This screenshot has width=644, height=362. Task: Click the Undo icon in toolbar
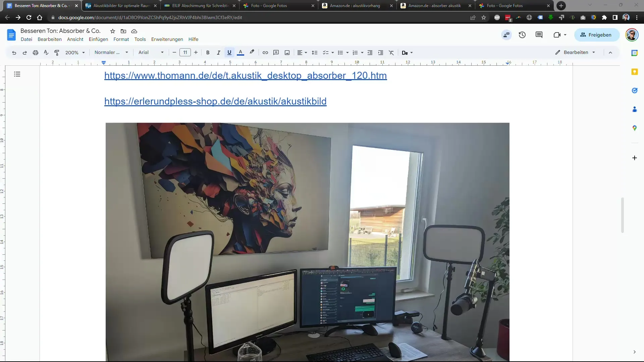point(14,53)
